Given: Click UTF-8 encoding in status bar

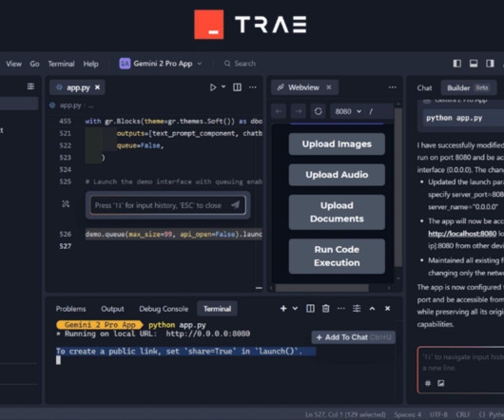Looking at the screenshot, I should pyautogui.click(x=438, y=414).
